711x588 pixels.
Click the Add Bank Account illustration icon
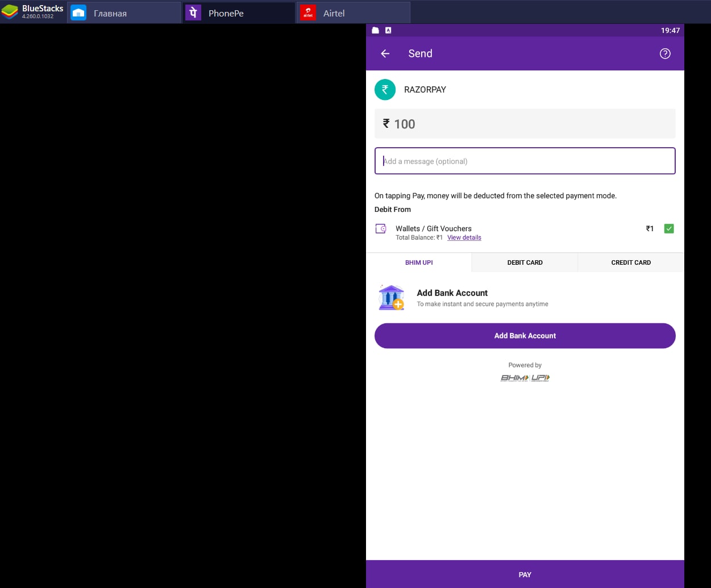[391, 298]
